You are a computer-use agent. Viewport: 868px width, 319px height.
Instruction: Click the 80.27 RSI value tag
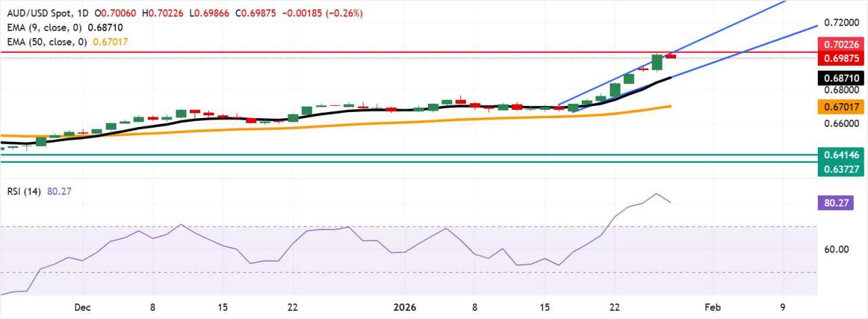click(x=842, y=202)
